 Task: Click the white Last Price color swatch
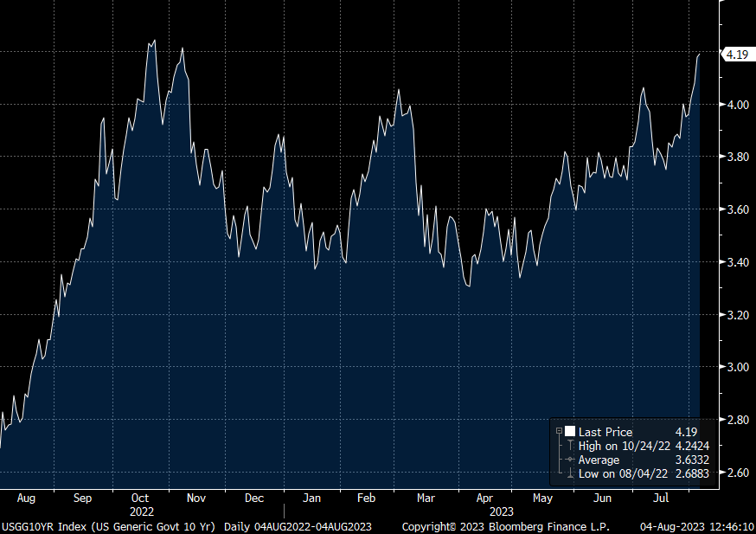(569, 432)
